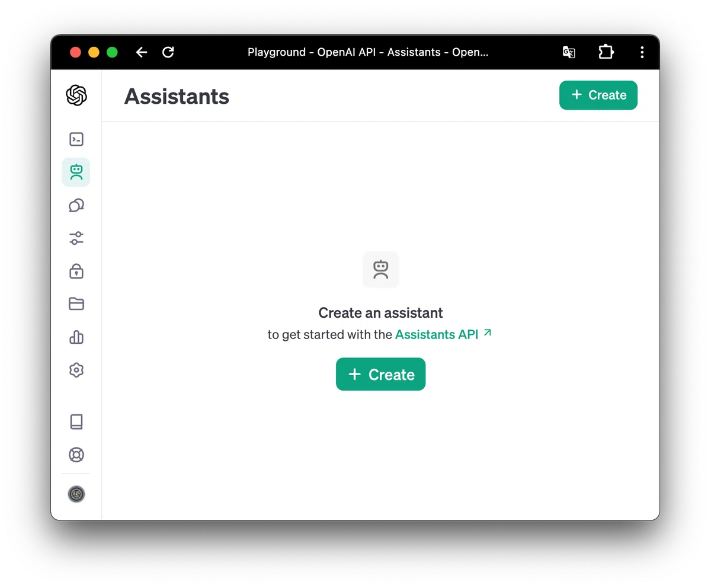Open the Threads chat bubbles icon

[x=76, y=205]
